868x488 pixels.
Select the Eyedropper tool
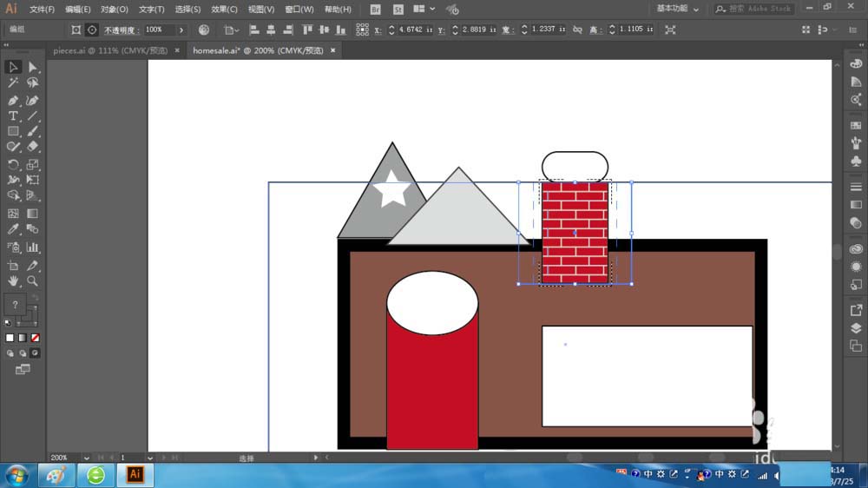tap(13, 230)
